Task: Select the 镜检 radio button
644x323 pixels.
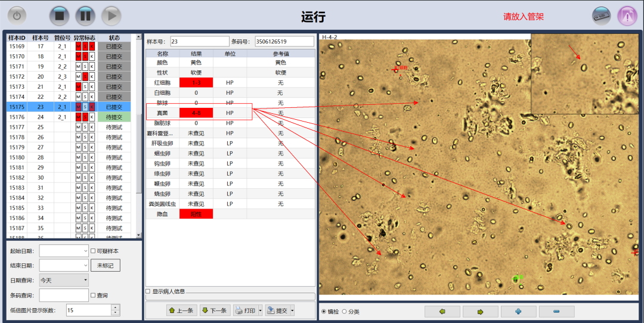Action: (324, 312)
